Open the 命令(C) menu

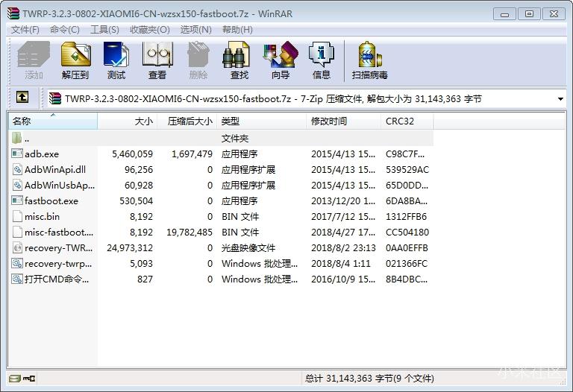(65, 30)
